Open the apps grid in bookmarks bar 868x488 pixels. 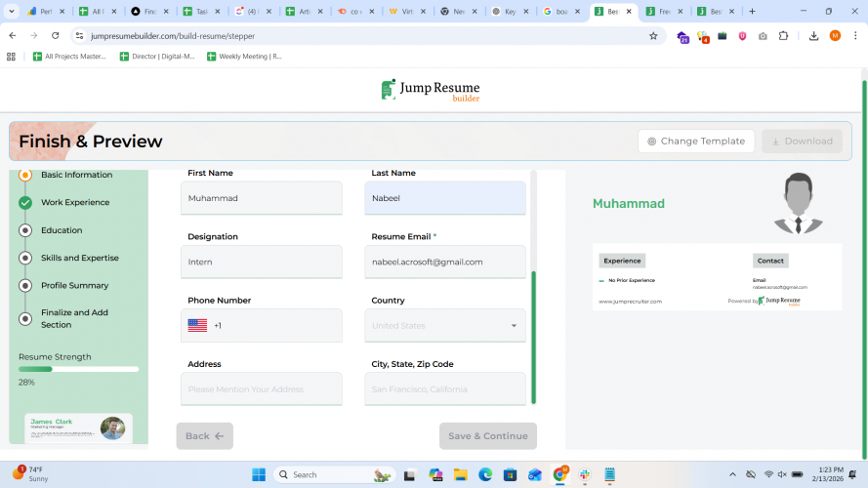[x=11, y=57]
